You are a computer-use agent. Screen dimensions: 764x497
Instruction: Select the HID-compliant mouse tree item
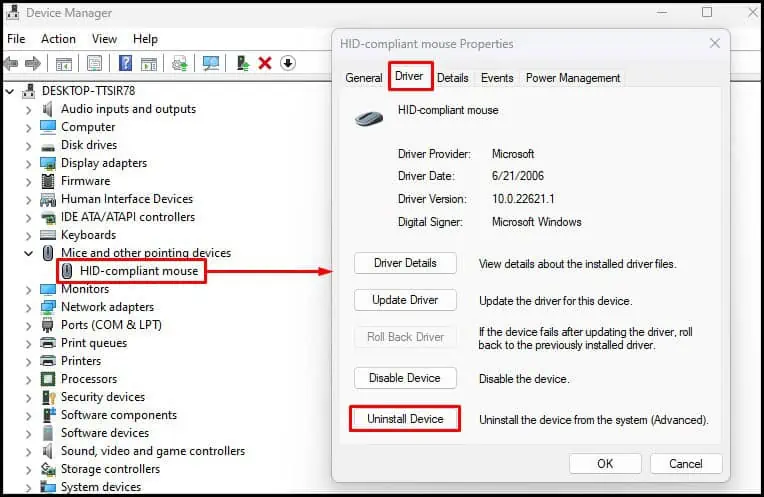click(x=139, y=271)
